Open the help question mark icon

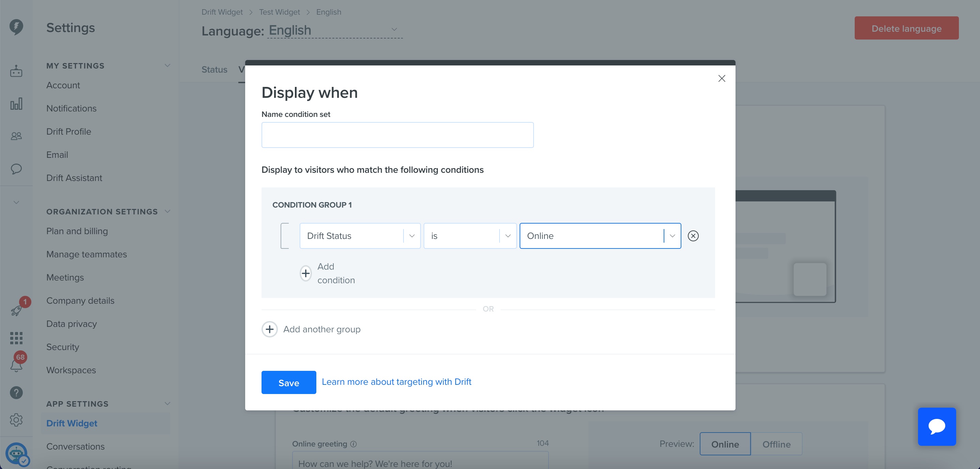click(x=16, y=393)
